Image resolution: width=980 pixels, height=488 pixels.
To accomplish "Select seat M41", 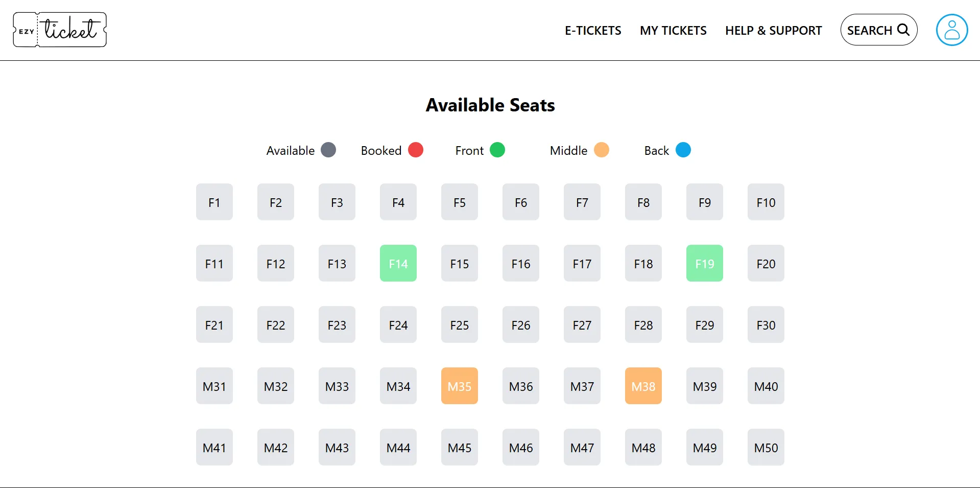I will coord(214,447).
